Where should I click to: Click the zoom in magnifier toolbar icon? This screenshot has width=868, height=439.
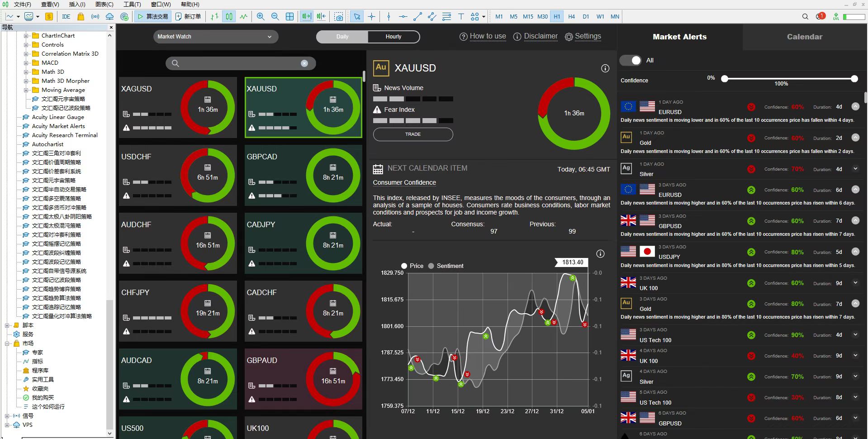(261, 17)
